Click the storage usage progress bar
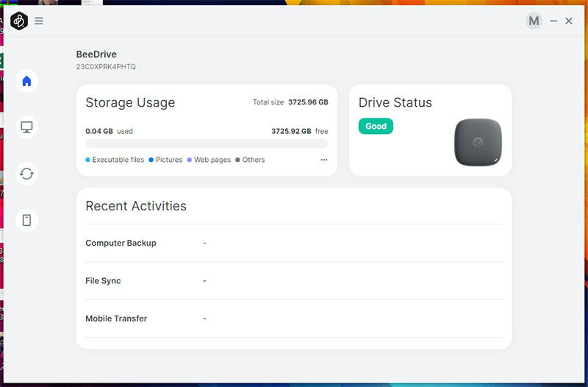 pos(207,144)
